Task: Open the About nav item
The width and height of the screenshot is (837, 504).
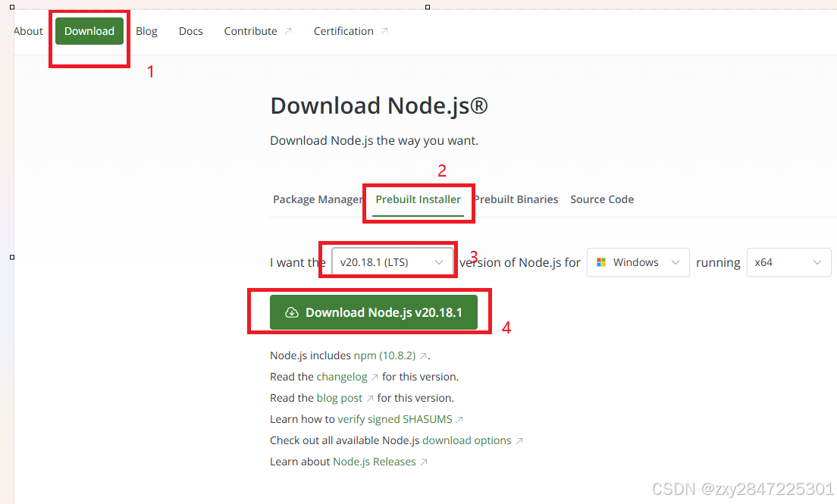Action: click(x=28, y=31)
